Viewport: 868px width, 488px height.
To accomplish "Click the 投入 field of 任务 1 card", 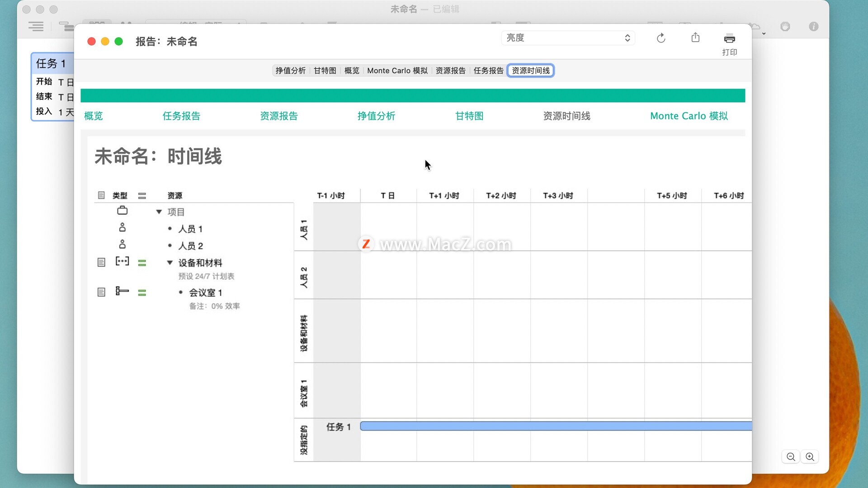I will coord(54,112).
